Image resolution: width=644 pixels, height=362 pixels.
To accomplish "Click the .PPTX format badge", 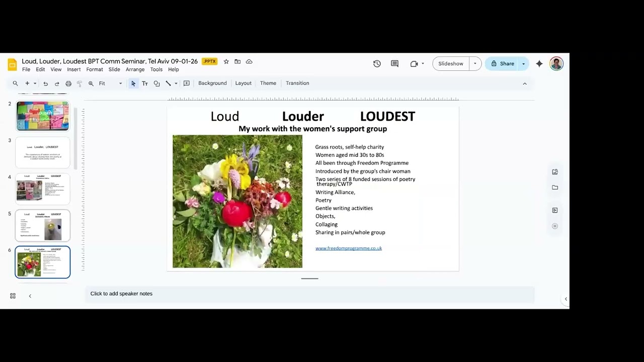I will click(x=210, y=61).
